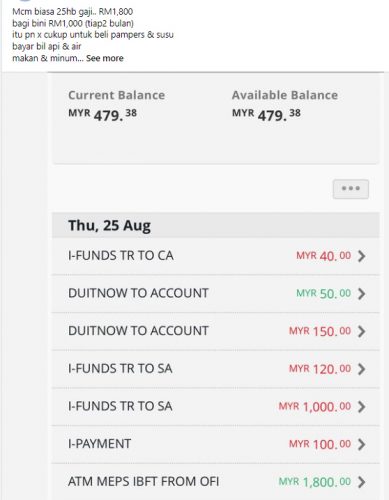Select I-FUNDS TR TO CA transaction label

(x=121, y=256)
